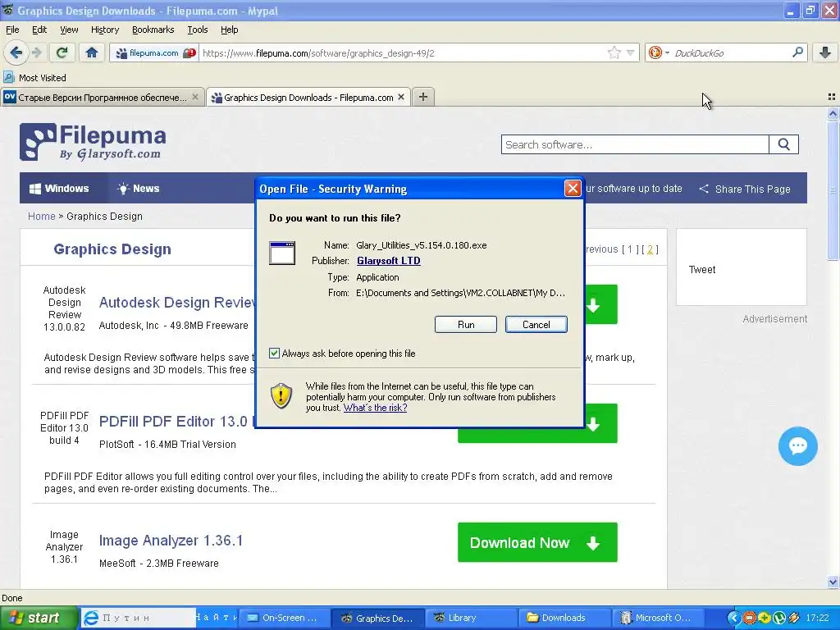This screenshot has width=840, height=630.
Task: Reload the page with the refresh icon
Action: 62,52
